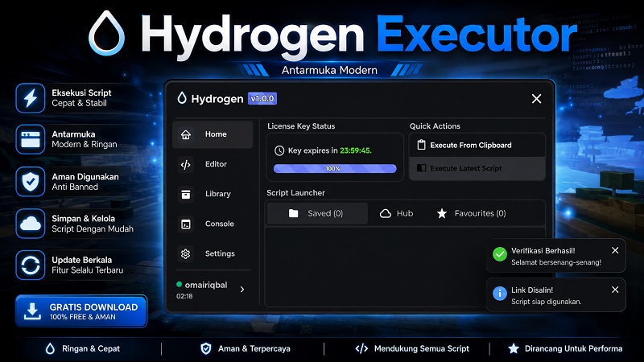Click the refresh Update Berkala icon
The image size is (644, 362).
(31, 265)
